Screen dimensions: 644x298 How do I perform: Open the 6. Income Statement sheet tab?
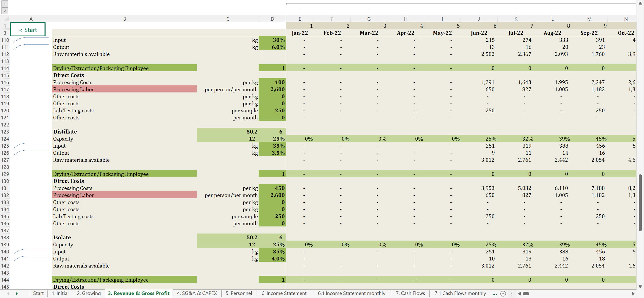(x=284, y=293)
